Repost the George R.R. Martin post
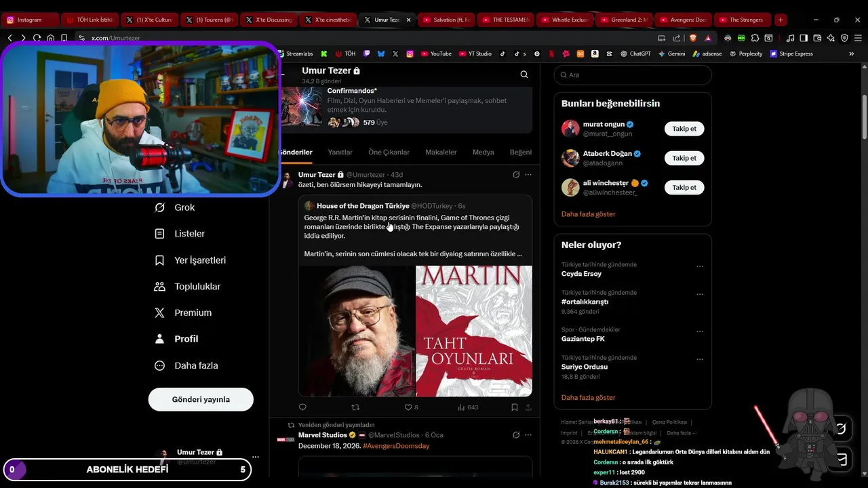Viewport: 868px width, 488px height. pyautogui.click(x=355, y=407)
